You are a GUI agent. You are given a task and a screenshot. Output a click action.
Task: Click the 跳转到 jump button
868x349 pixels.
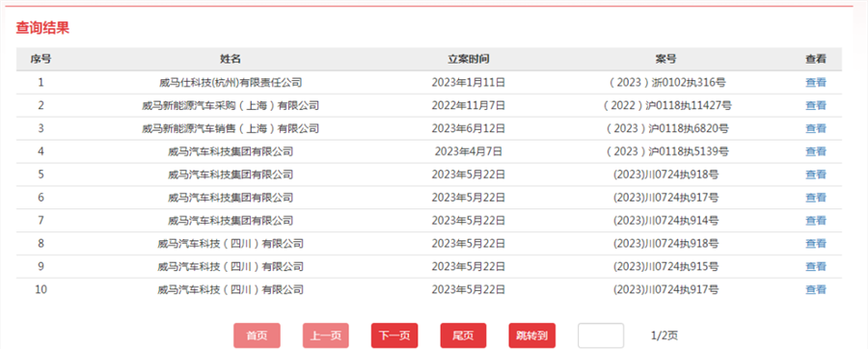pos(532,336)
